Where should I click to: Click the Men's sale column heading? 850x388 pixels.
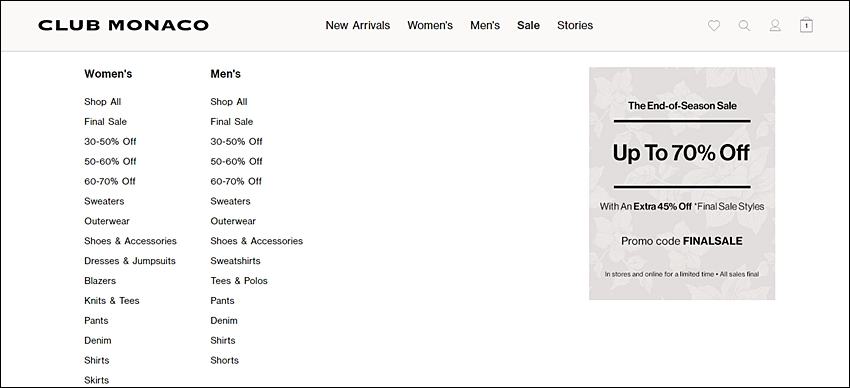click(226, 74)
